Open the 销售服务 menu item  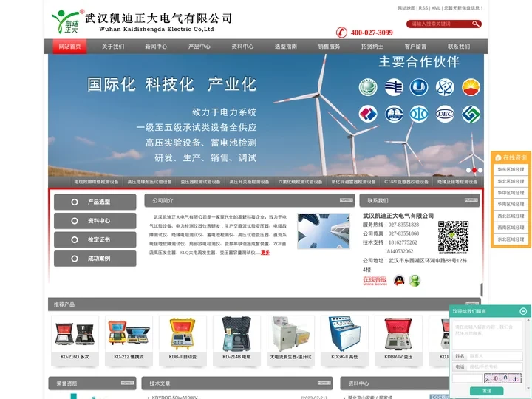click(x=329, y=47)
